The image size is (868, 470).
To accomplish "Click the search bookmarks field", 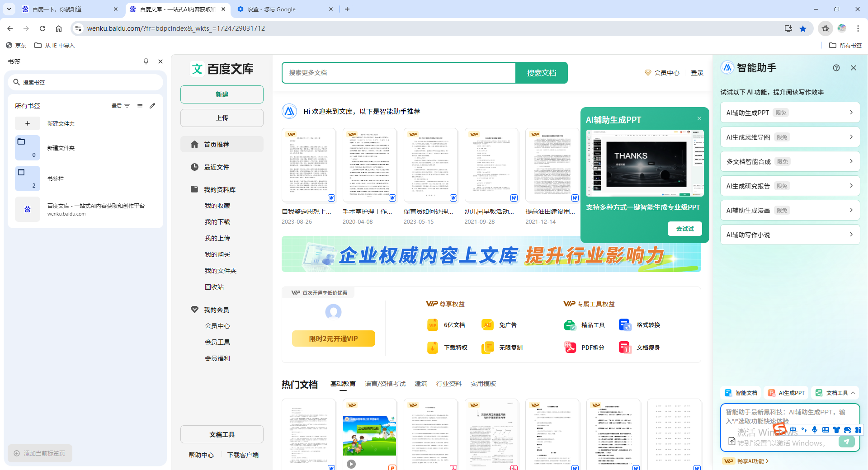I will click(85, 82).
